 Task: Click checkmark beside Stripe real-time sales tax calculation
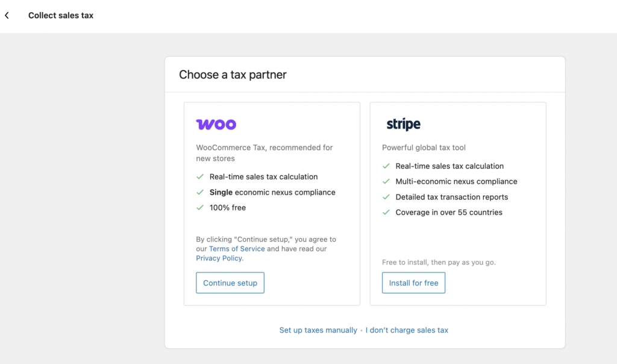pyautogui.click(x=386, y=166)
